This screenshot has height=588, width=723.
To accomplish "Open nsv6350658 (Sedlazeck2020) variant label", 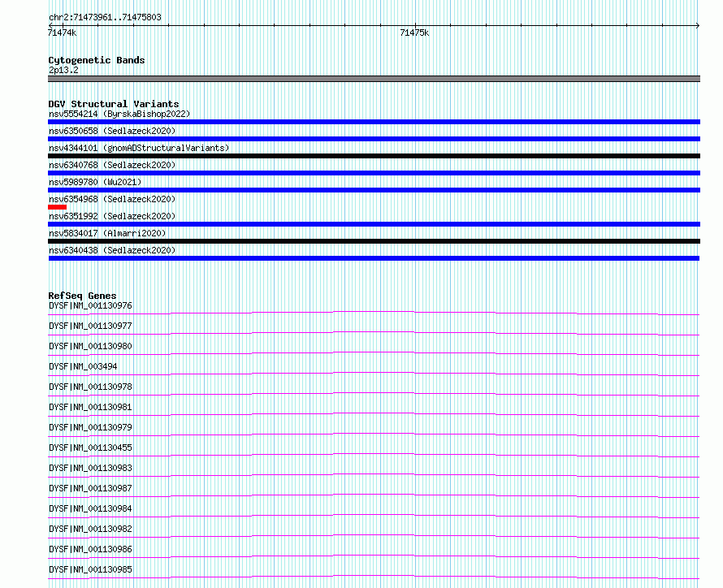I will [x=112, y=131].
